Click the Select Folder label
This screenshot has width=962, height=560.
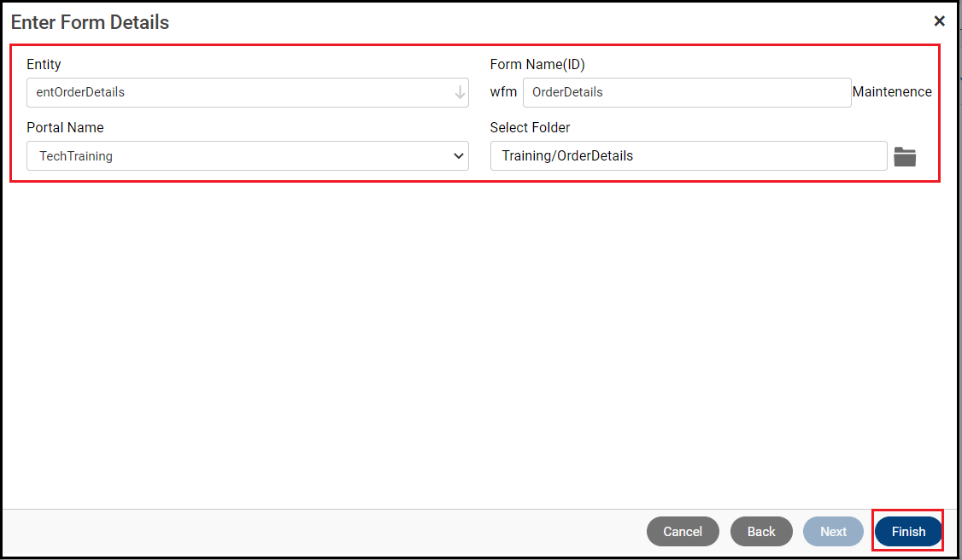530,127
